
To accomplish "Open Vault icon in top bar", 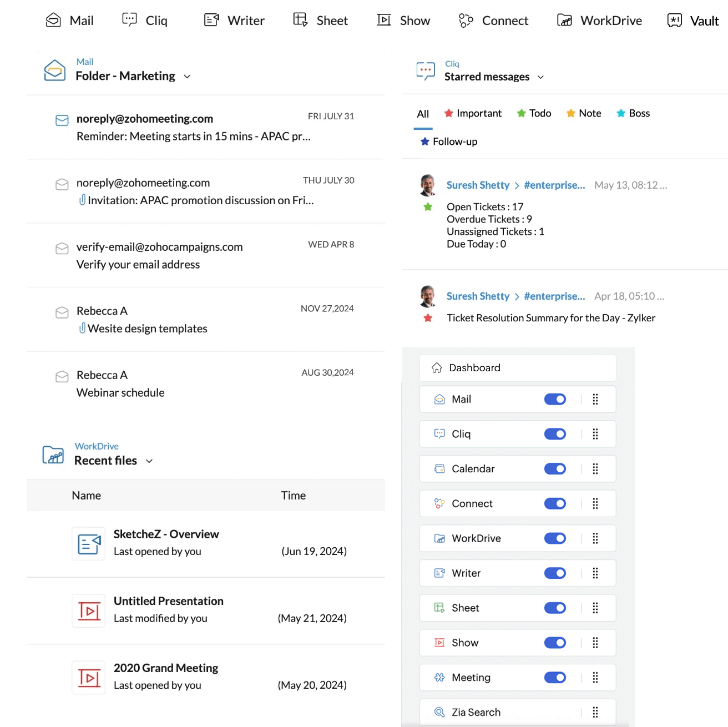I will pos(675,21).
